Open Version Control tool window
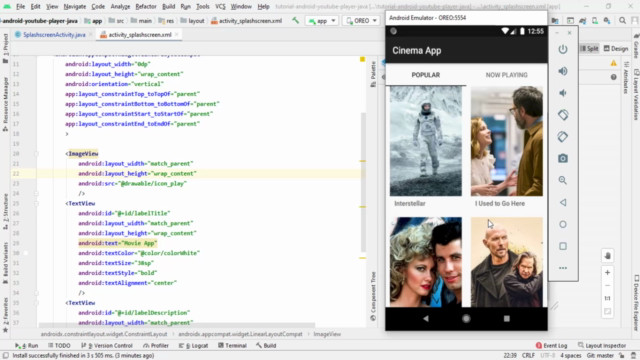 pyautogui.click(x=107, y=345)
